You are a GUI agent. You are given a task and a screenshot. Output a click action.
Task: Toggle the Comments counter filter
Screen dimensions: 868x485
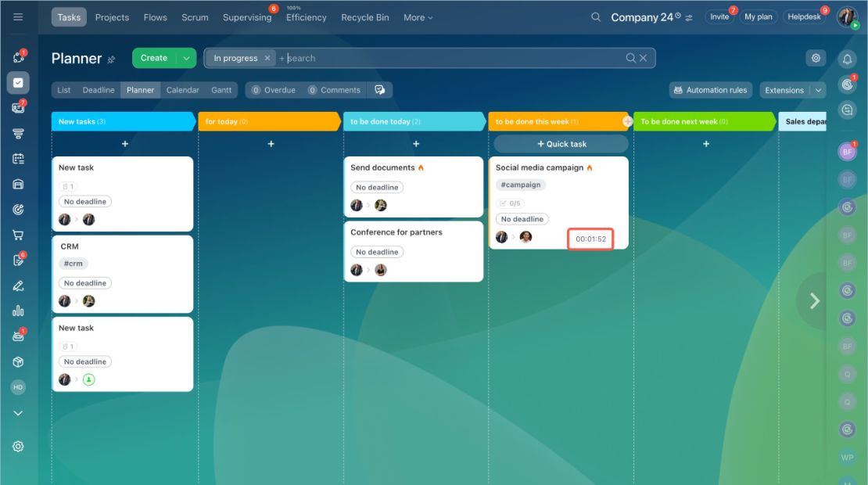coord(335,90)
